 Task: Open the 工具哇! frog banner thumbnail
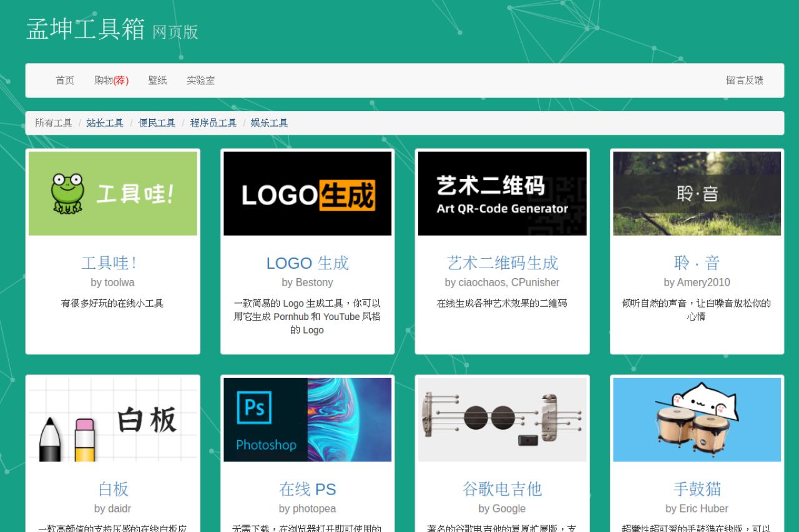point(113,193)
